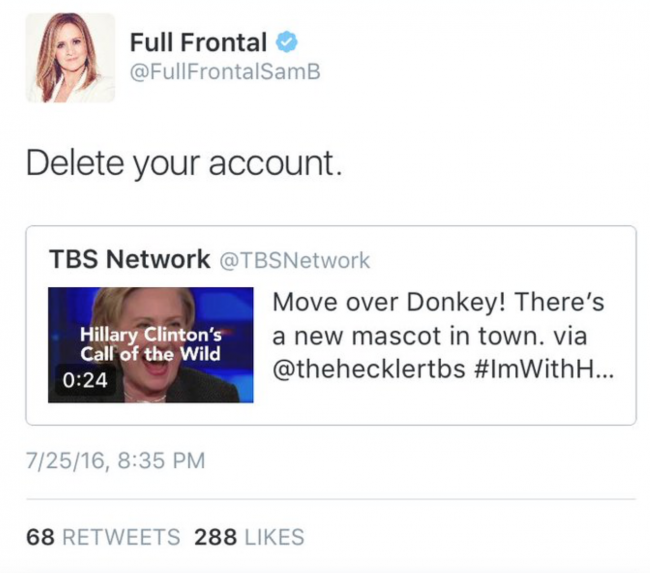Click the LIKES label
Viewport: 650px width, 573px height.
click(x=273, y=537)
